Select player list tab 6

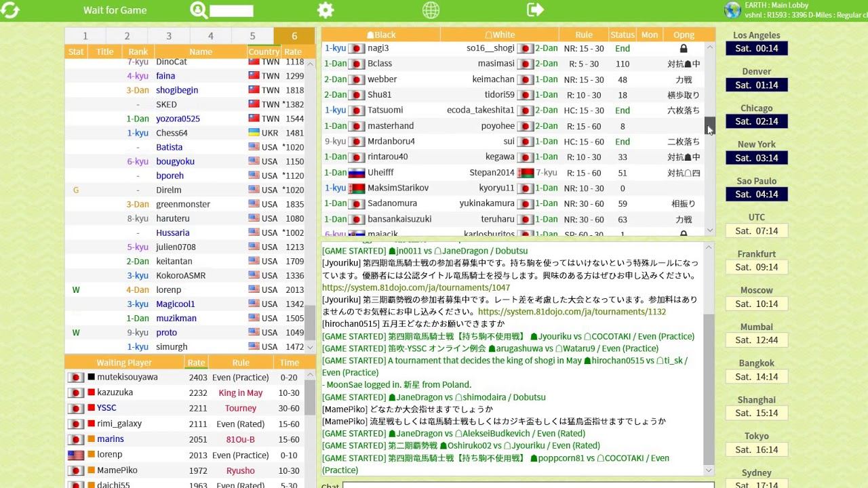(294, 36)
